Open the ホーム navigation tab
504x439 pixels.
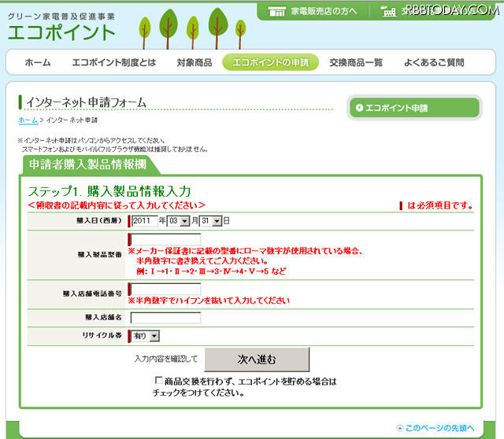click(38, 62)
